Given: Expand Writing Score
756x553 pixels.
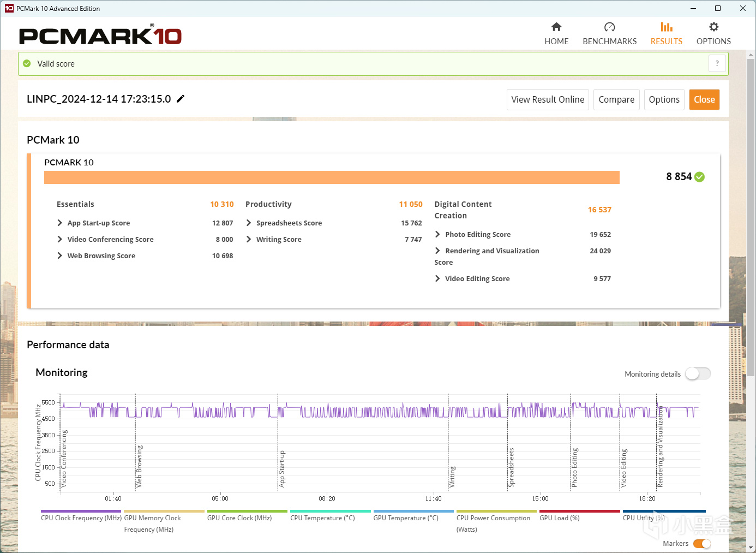Looking at the screenshot, I should pos(249,239).
